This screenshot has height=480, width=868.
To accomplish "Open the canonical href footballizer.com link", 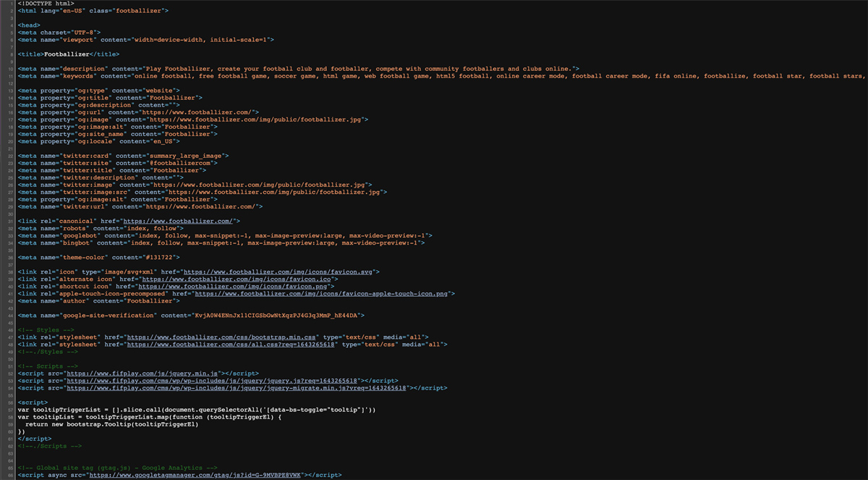I will (177, 221).
